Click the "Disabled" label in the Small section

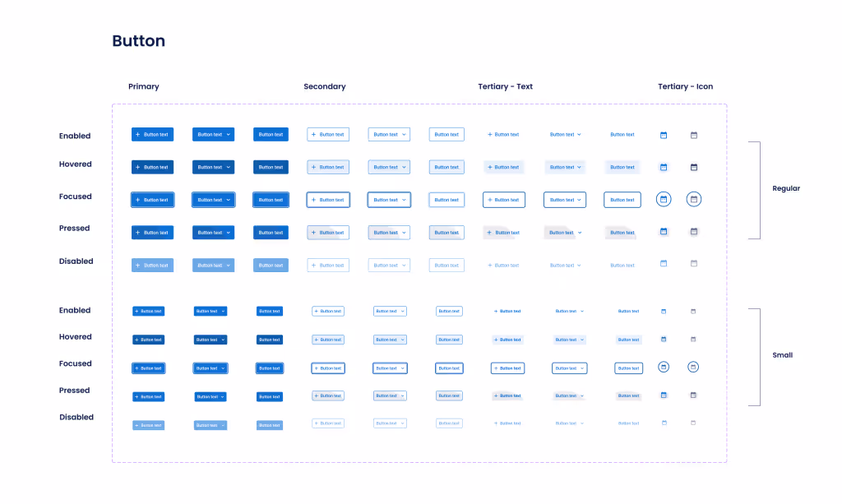tap(76, 417)
